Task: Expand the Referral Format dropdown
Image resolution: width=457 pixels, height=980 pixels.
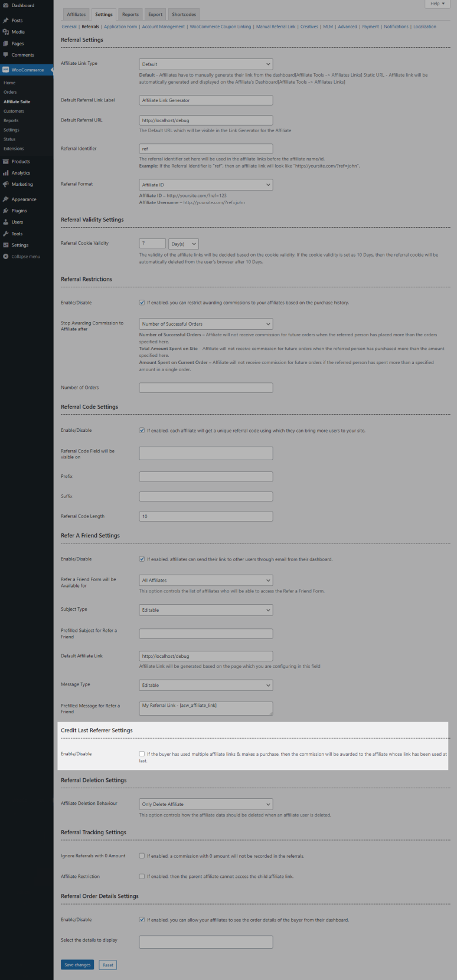Action: (x=205, y=185)
